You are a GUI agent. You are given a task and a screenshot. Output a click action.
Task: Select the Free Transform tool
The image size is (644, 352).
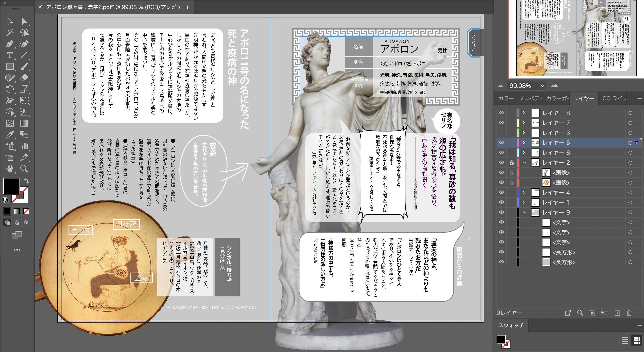pos(24,100)
